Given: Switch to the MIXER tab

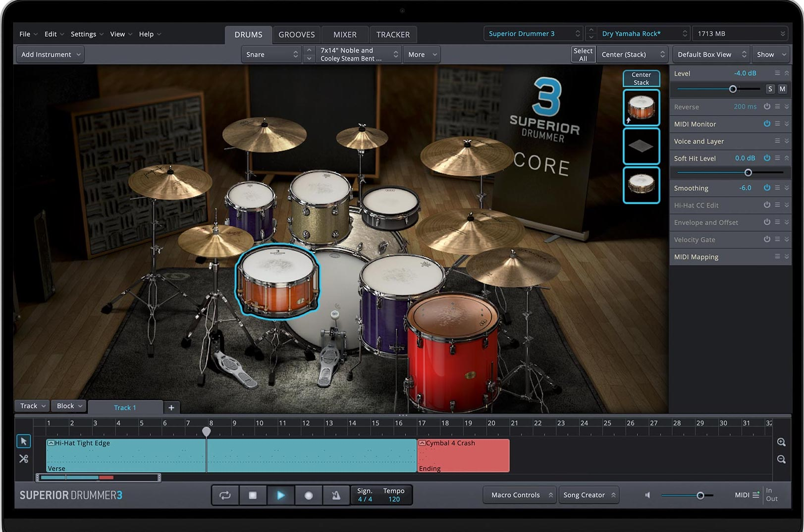Looking at the screenshot, I should point(345,35).
